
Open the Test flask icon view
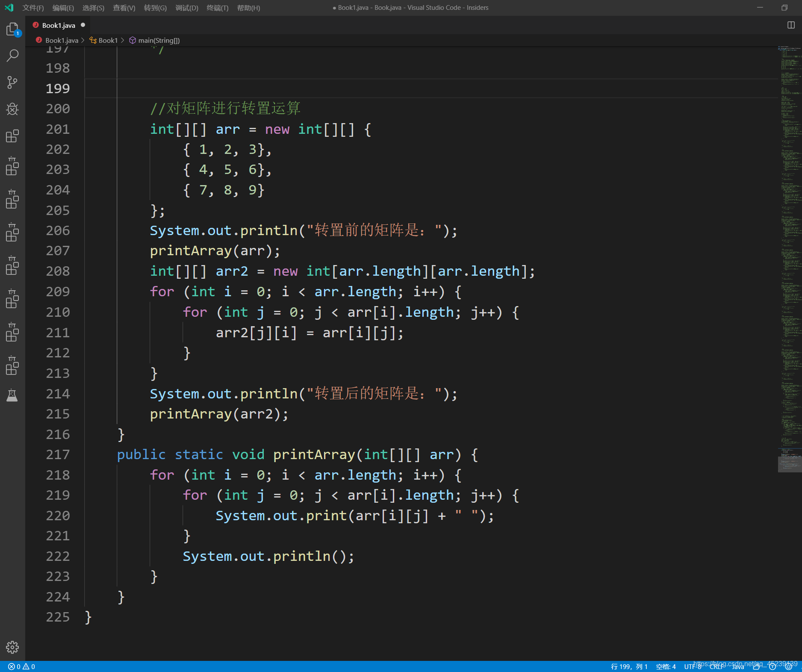point(12,396)
